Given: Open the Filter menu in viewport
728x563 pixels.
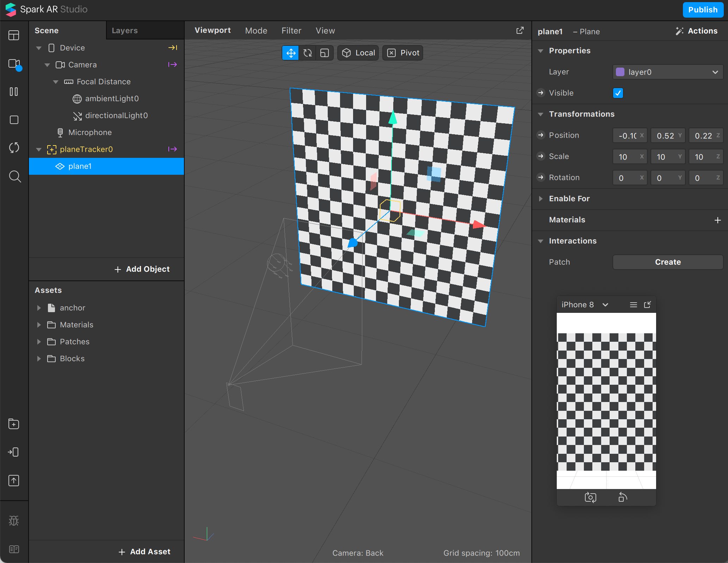Looking at the screenshot, I should coord(291,31).
